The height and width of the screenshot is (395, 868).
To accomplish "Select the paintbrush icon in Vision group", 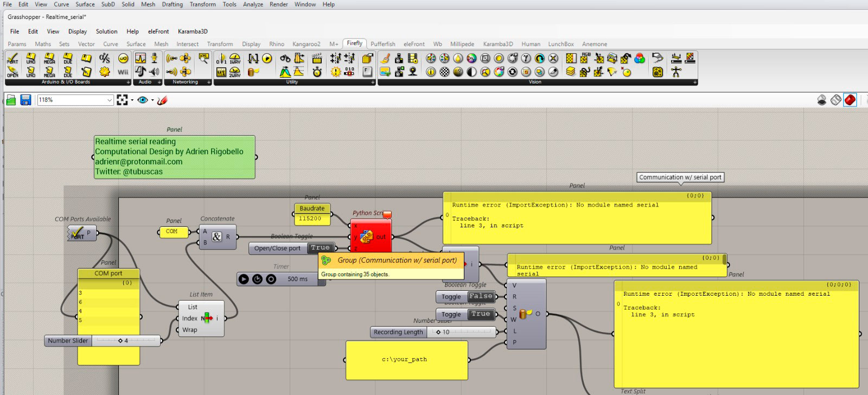I will point(385,59).
